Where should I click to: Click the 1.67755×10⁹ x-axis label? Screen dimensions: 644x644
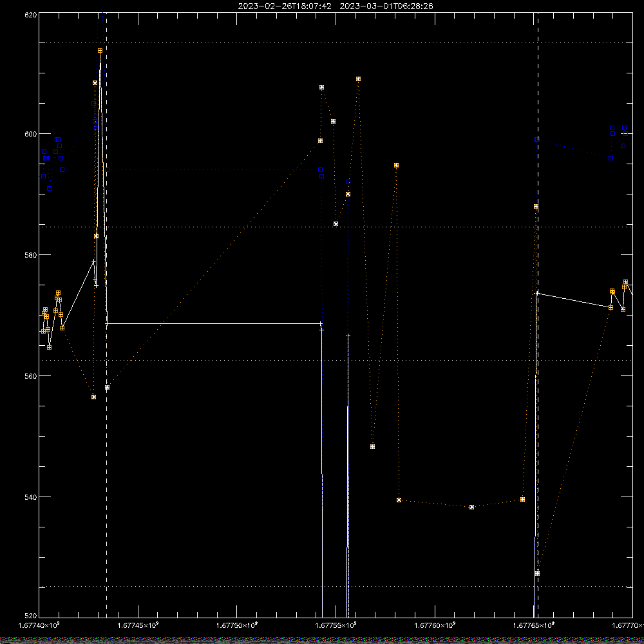(336, 625)
